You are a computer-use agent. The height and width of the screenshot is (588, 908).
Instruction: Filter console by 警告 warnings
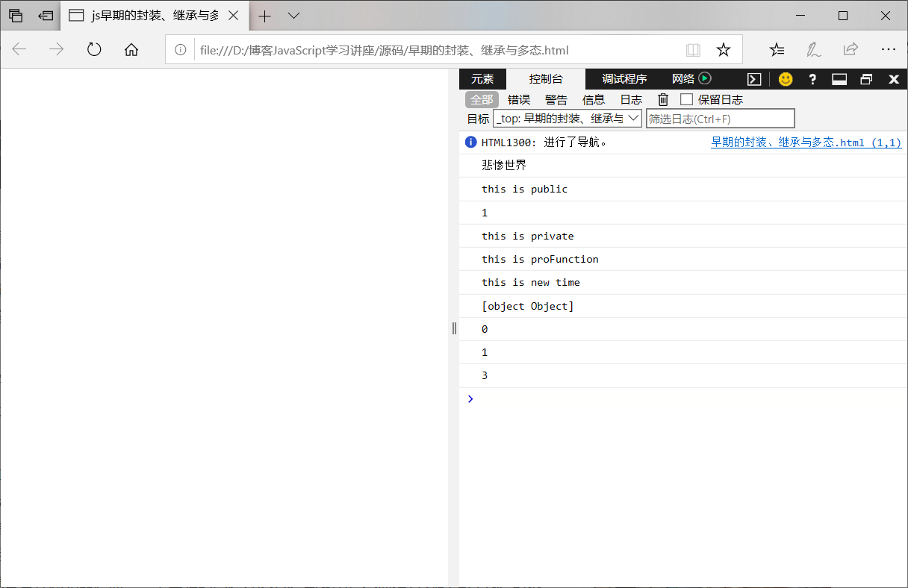[556, 100]
